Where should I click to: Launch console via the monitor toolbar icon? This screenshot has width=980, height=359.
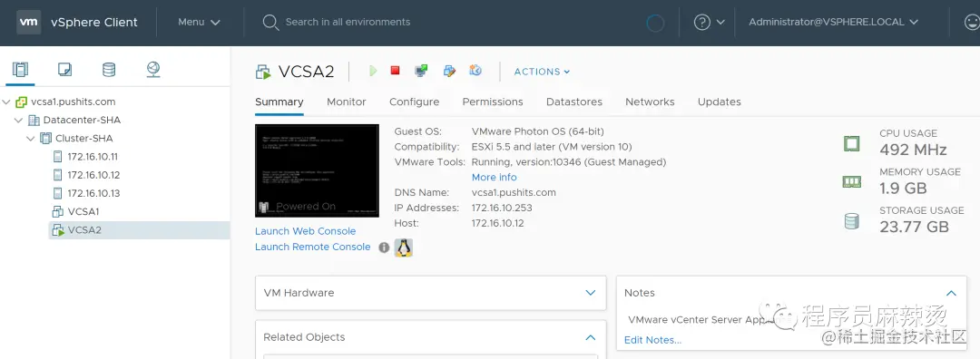click(x=421, y=71)
